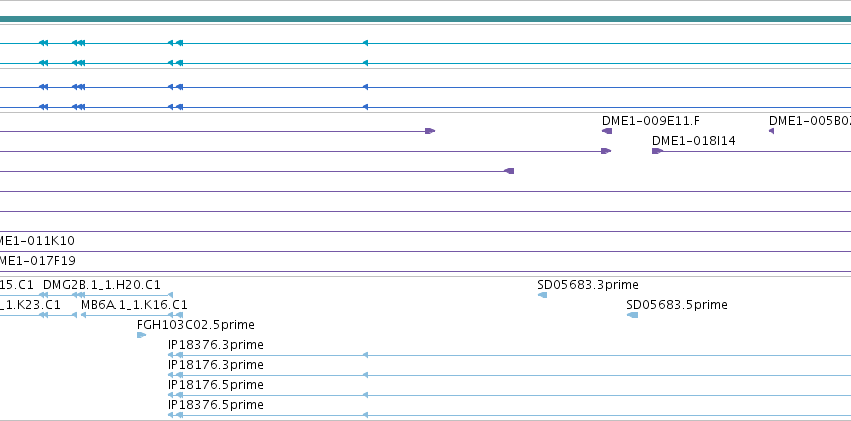Screen dimensions: 851x421
Task: Click the light blue arrow under SD05683.3prime
Action: tap(542, 295)
